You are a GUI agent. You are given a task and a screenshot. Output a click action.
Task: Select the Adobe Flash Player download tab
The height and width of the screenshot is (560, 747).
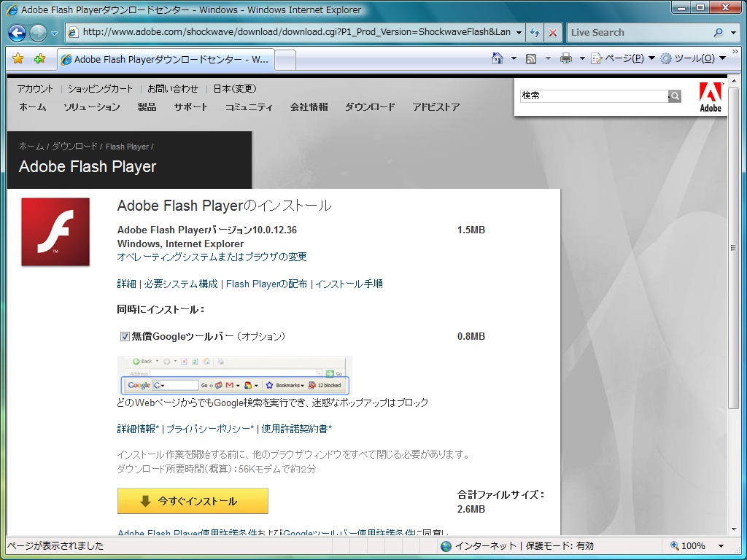tap(166, 60)
